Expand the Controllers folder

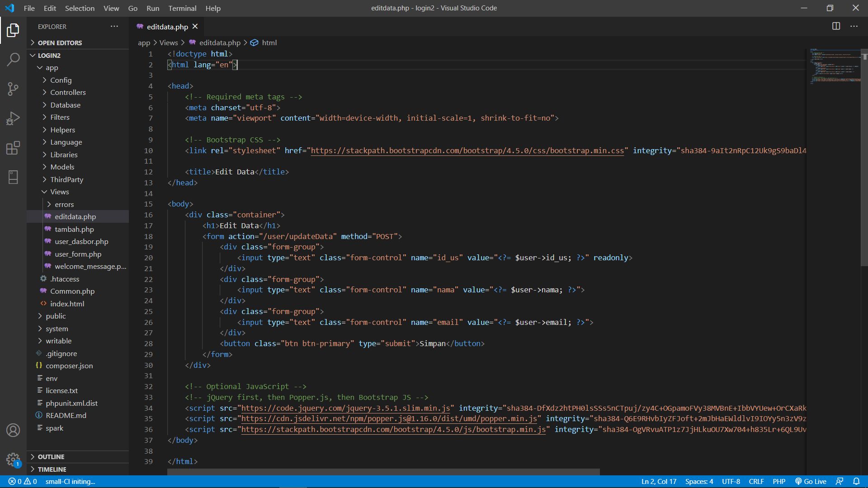point(68,92)
